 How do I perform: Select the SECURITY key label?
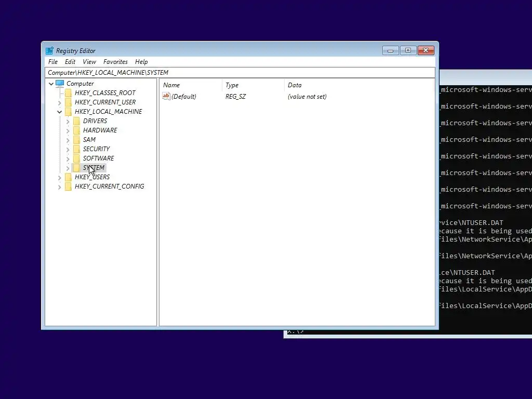[x=96, y=149]
